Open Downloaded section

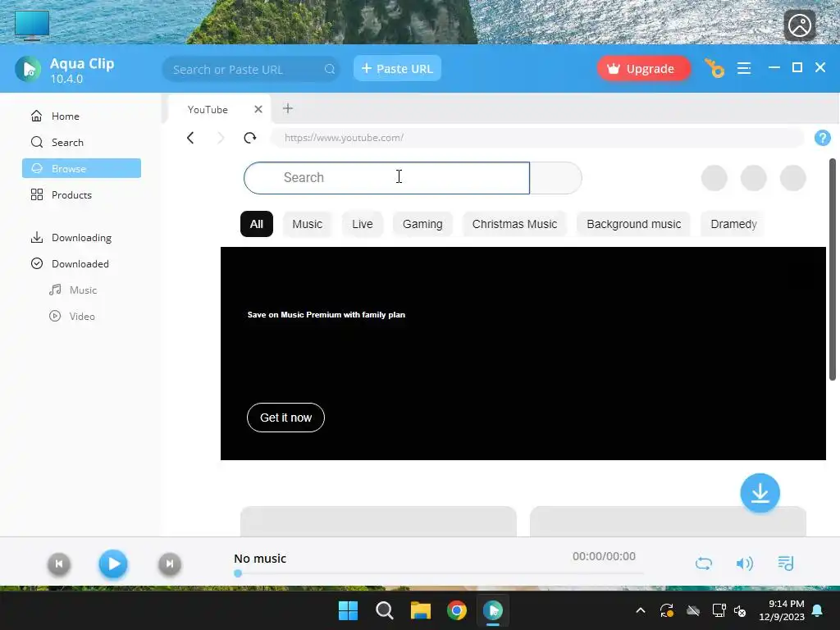(x=81, y=263)
